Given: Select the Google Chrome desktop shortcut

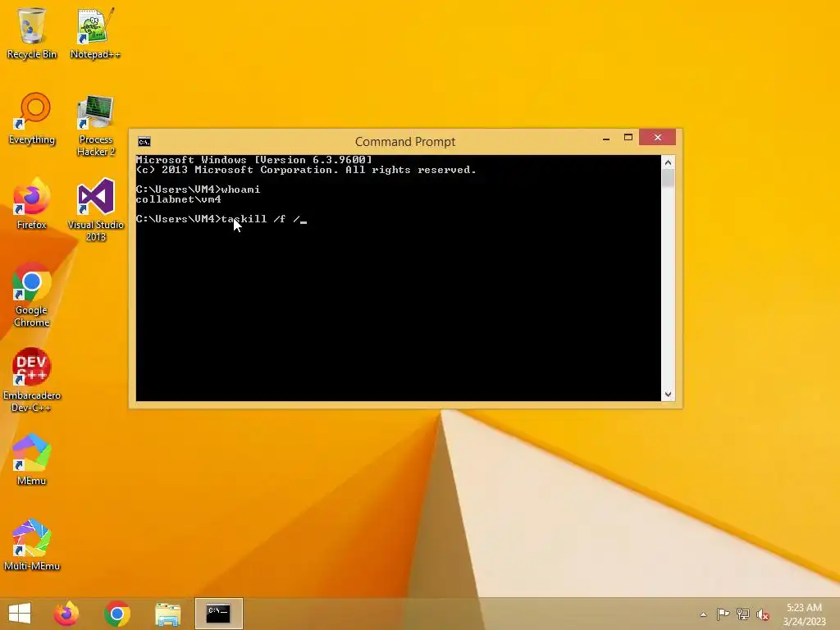Looking at the screenshot, I should [x=32, y=295].
